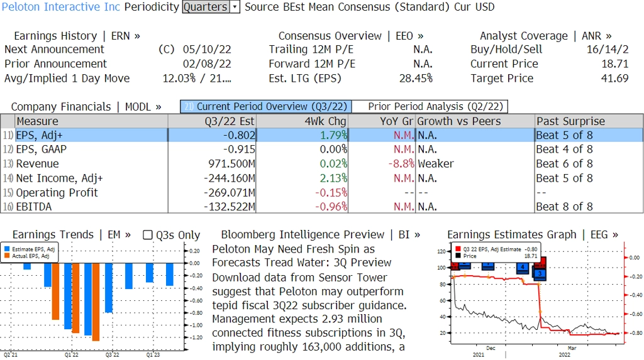Select the Revenue measure row
Viewport: 644px width, 360px height.
pyautogui.click(x=322, y=164)
